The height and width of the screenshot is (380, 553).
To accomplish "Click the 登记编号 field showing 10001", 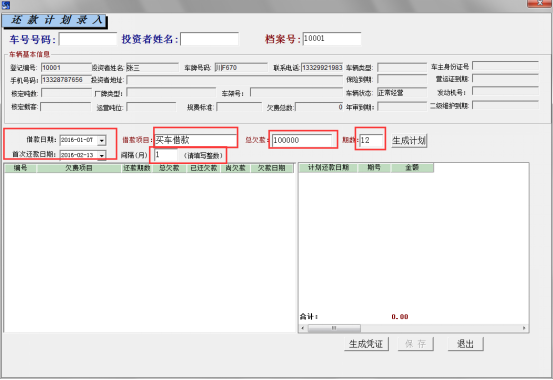I will click(66, 67).
